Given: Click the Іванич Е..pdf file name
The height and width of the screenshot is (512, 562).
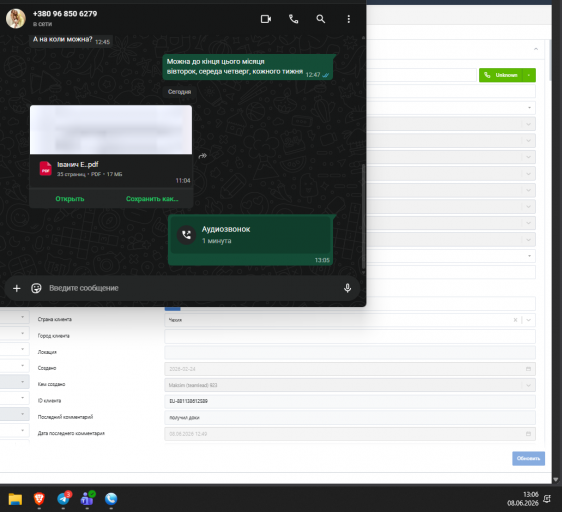Looking at the screenshot, I should pos(78,164).
